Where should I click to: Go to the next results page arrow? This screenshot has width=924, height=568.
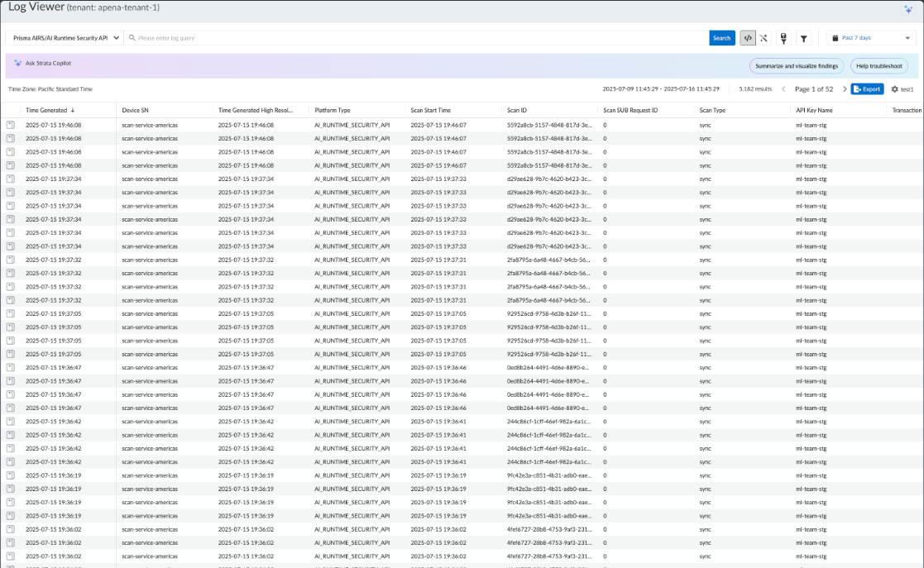[844, 89]
